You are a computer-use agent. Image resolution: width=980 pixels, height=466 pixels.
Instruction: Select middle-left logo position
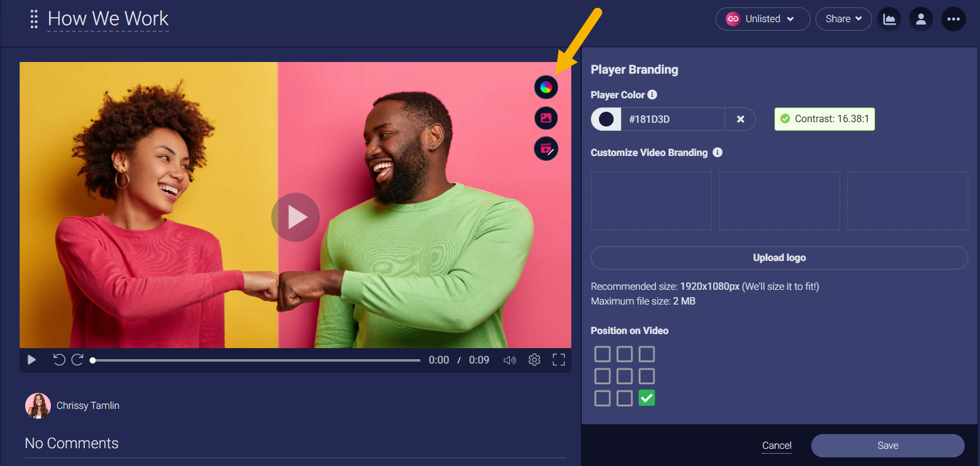[x=603, y=376]
